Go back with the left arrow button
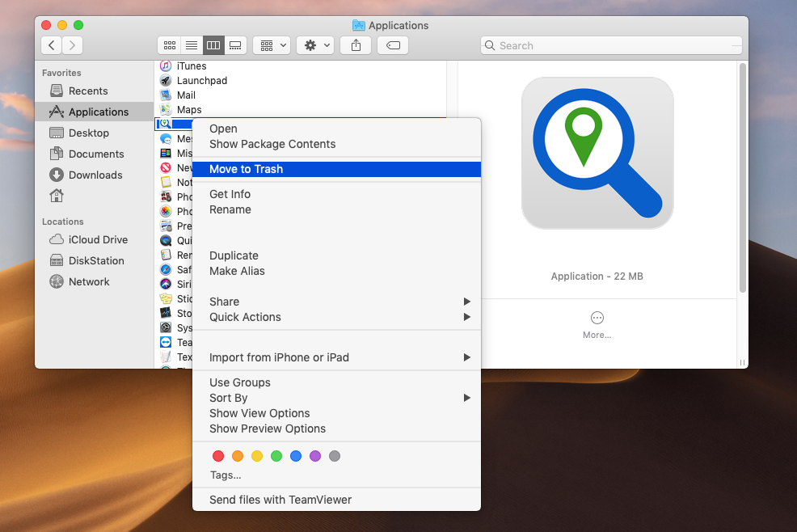 [x=53, y=45]
